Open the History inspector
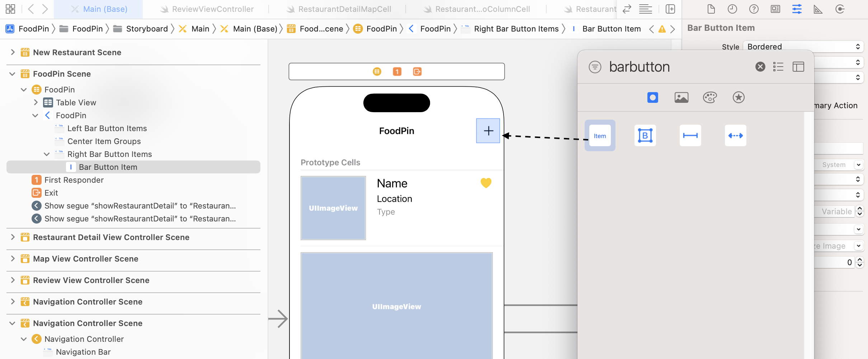 click(x=732, y=9)
